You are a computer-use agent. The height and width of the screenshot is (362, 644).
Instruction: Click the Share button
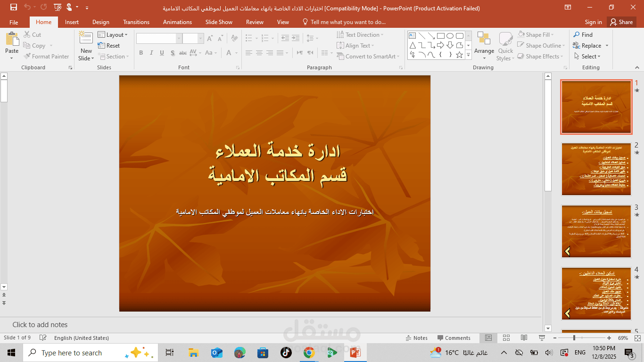tap(621, 22)
